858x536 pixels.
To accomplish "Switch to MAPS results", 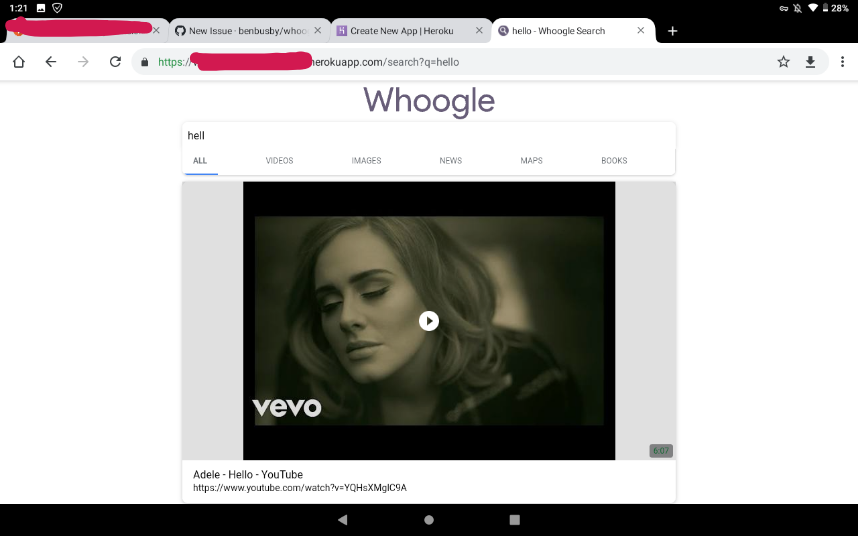I will point(531,160).
